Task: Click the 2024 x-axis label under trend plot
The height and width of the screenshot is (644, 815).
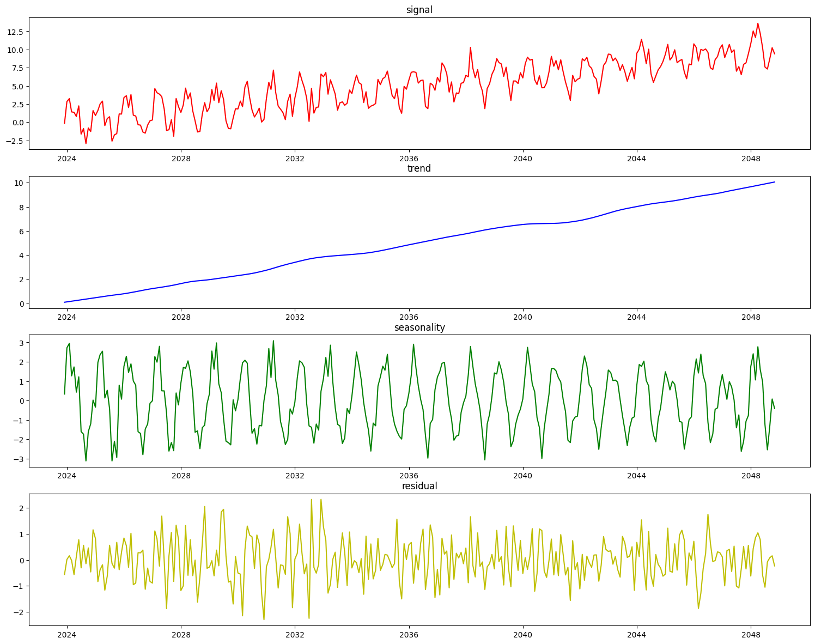Action: tap(67, 318)
